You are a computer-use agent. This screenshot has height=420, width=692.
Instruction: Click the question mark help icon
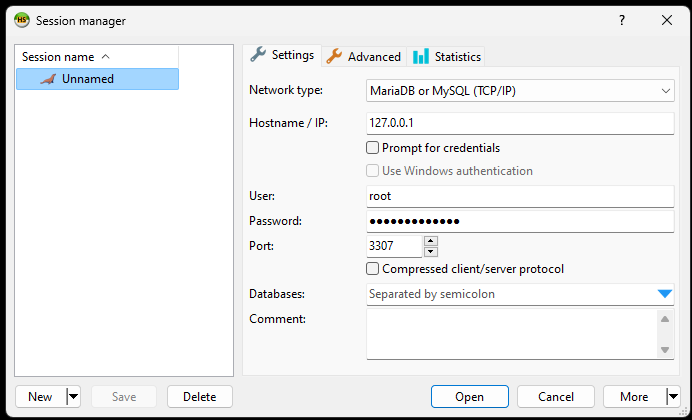click(x=622, y=20)
